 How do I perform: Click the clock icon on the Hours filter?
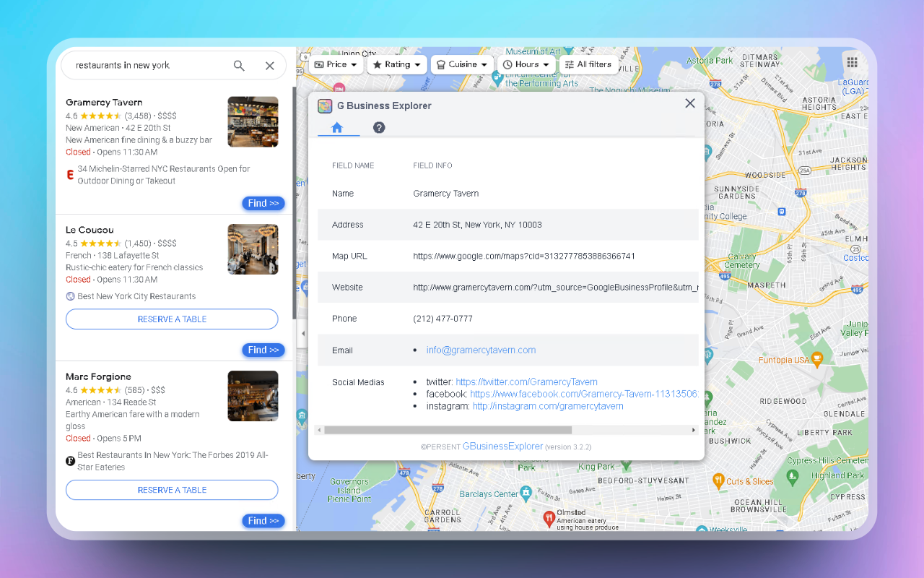click(510, 64)
